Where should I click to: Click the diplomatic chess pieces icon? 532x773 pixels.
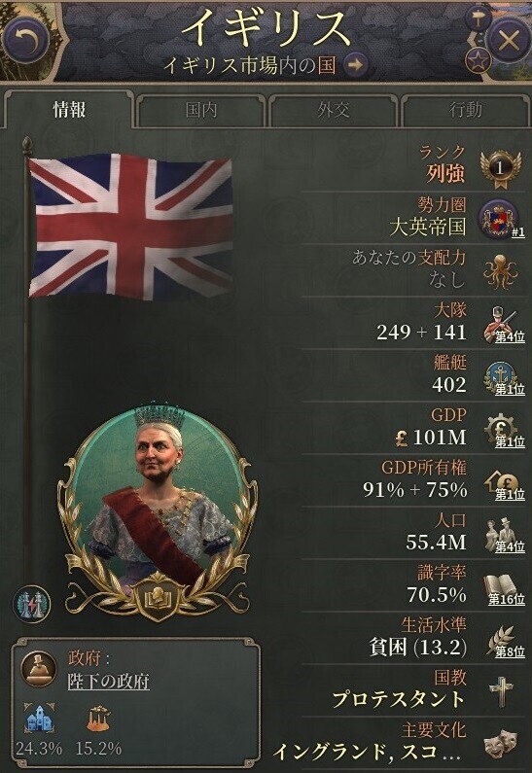pos(31,604)
